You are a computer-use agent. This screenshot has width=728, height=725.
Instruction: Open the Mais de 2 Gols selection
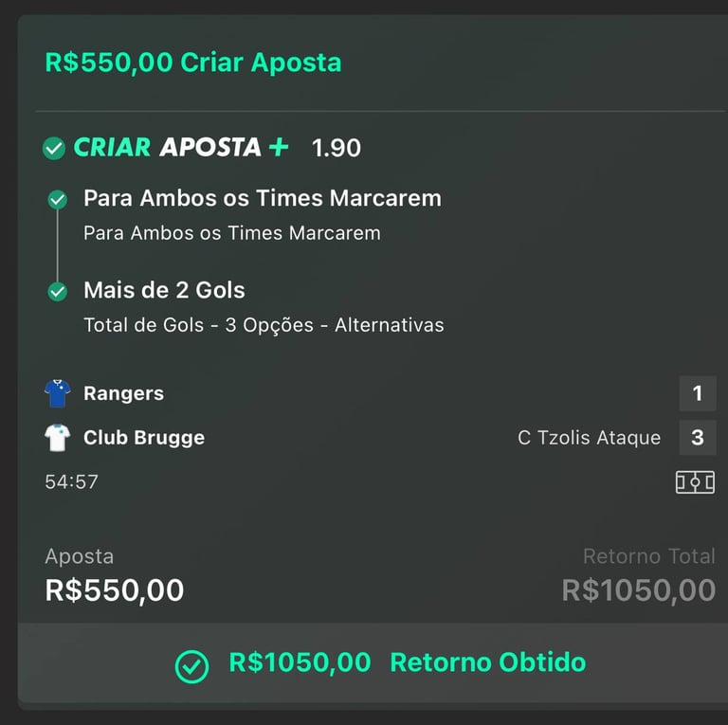(x=164, y=290)
